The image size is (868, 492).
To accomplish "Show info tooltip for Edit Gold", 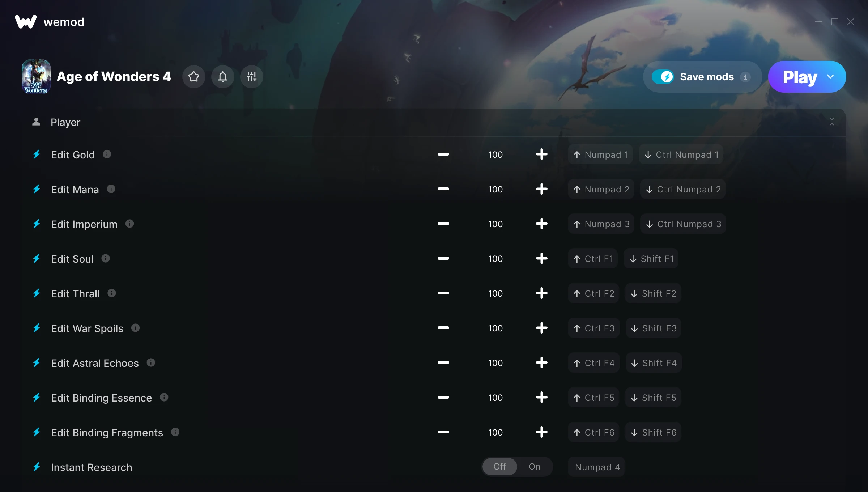I will pos(107,154).
